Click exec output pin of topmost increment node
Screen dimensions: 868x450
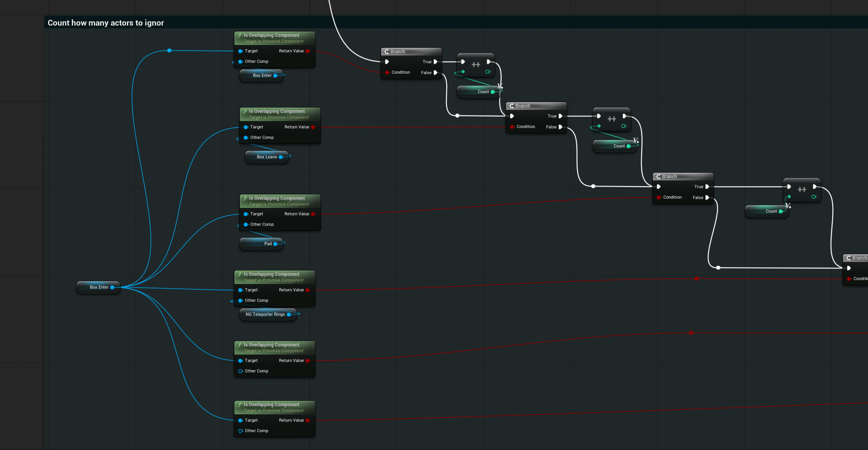pos(489,62)
